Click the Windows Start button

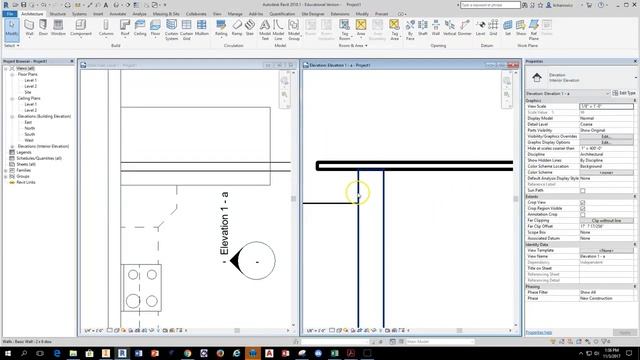click(x=7, y=353)
